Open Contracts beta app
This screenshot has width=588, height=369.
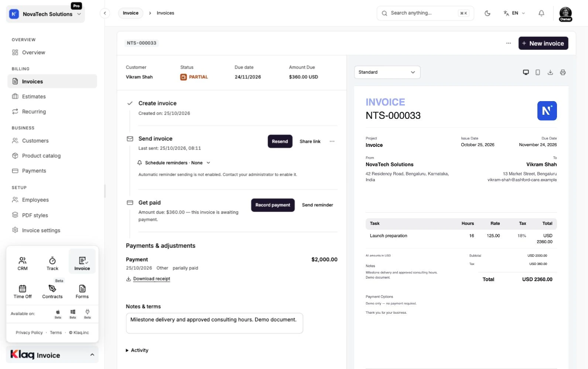click(x=52, y=292)
